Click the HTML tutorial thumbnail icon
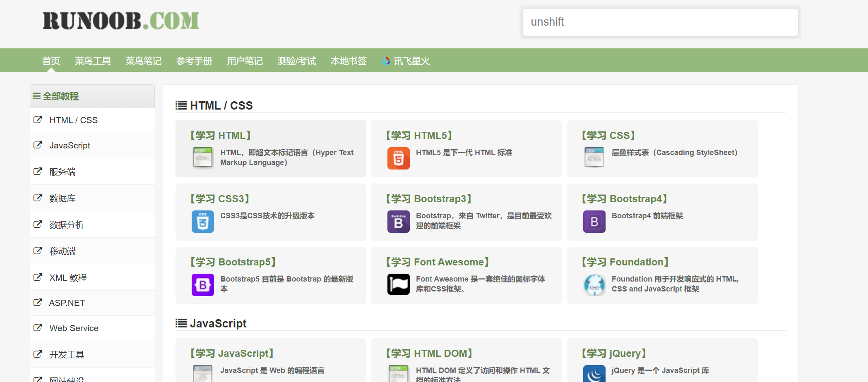The height and width of the screenshot is (382, 868). 203,158
